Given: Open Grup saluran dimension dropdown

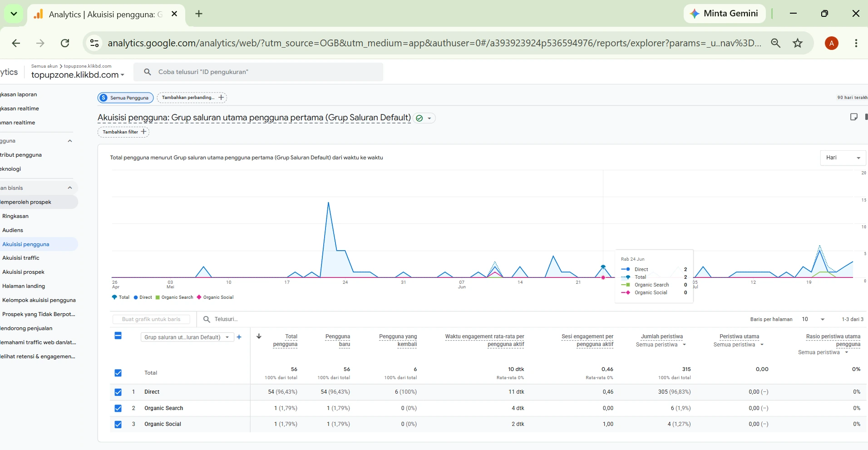Looking at the screenshot, I should 187,337.
